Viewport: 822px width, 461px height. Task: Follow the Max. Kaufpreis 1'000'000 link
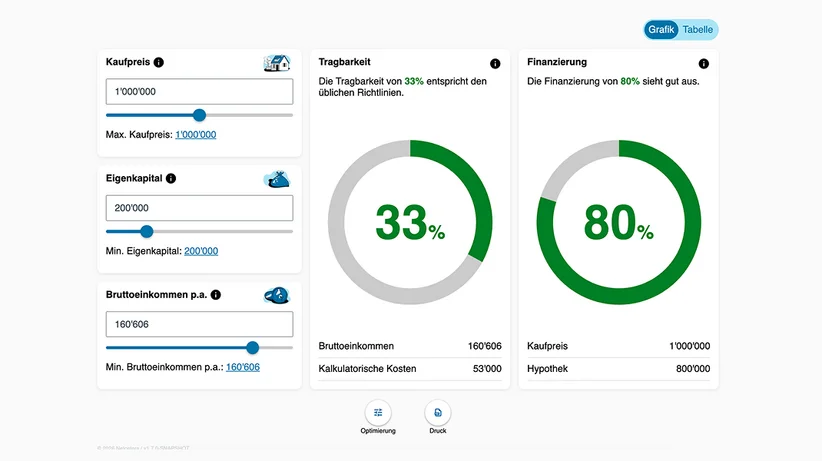tap(196, 135)
